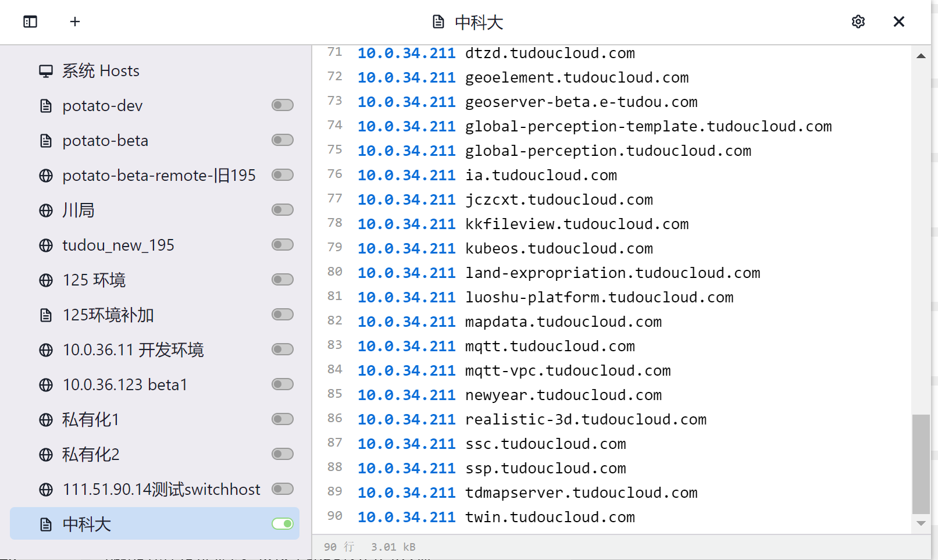Switch to the 私有化2 hosts entry
The height and width of the screenshot is (560, 938).
click(x=91, y=454)
